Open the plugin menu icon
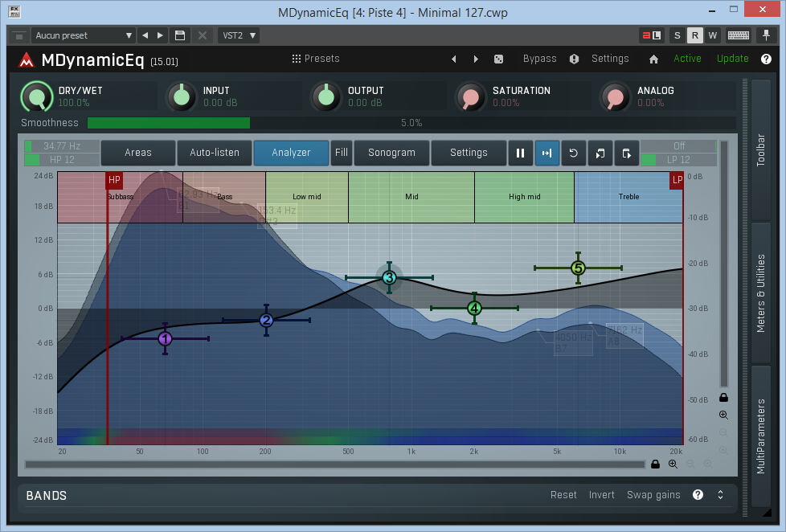The height and width of the screenshot is (532, 786). point(19,35)
